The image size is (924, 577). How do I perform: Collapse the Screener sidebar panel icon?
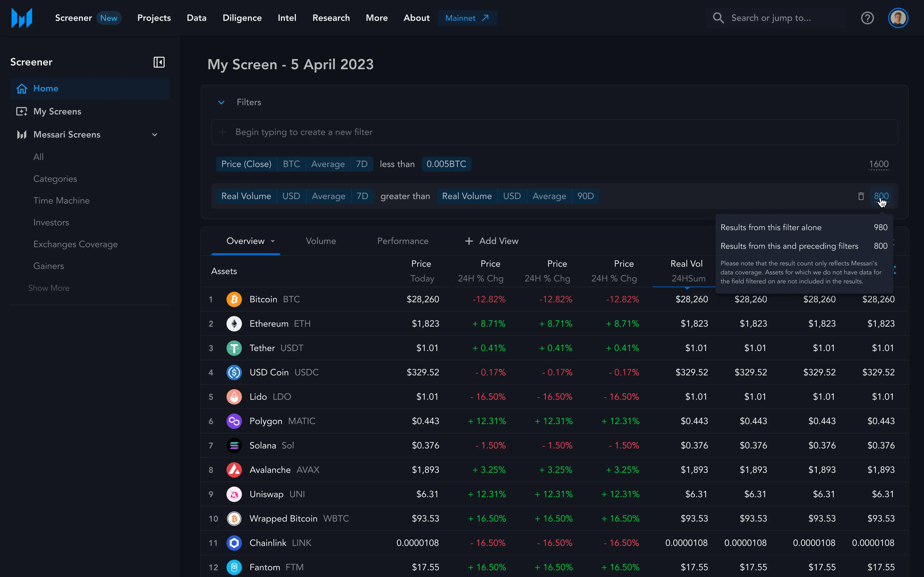(159, 62)
